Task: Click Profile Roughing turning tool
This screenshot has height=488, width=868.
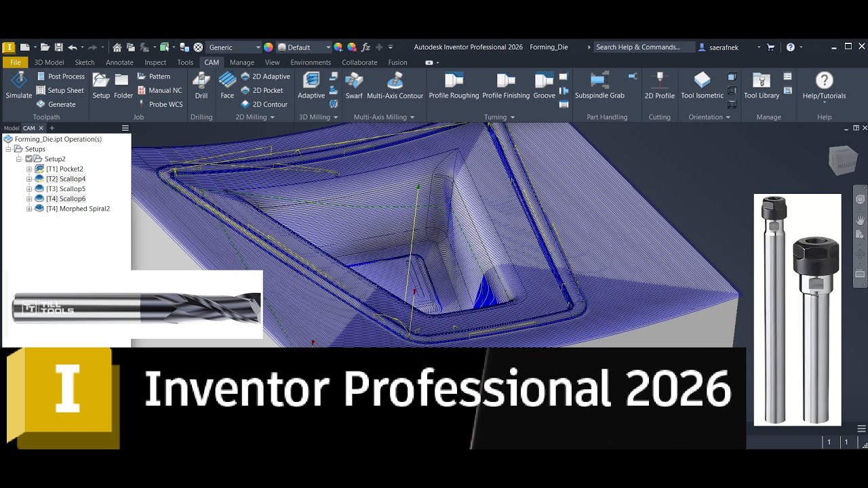Action: pos(454,85)
